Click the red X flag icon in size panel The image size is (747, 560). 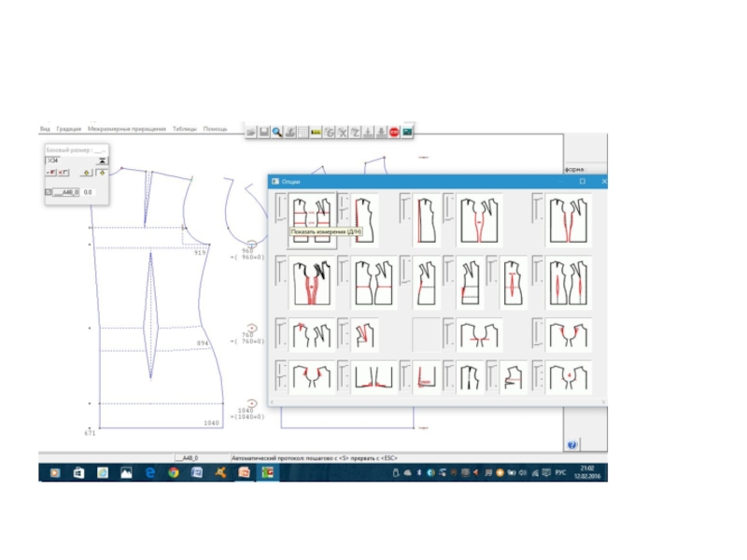[x=63, y=173]
